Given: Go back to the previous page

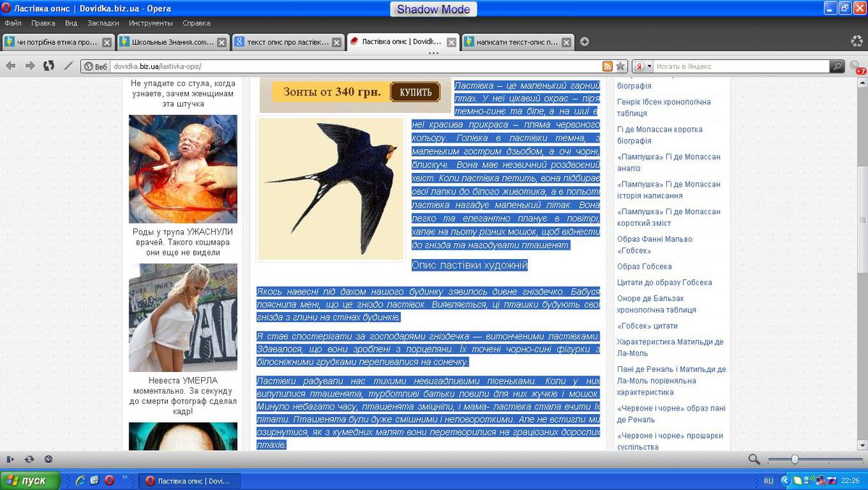Looking at the screenshot, I should [10, 66].
